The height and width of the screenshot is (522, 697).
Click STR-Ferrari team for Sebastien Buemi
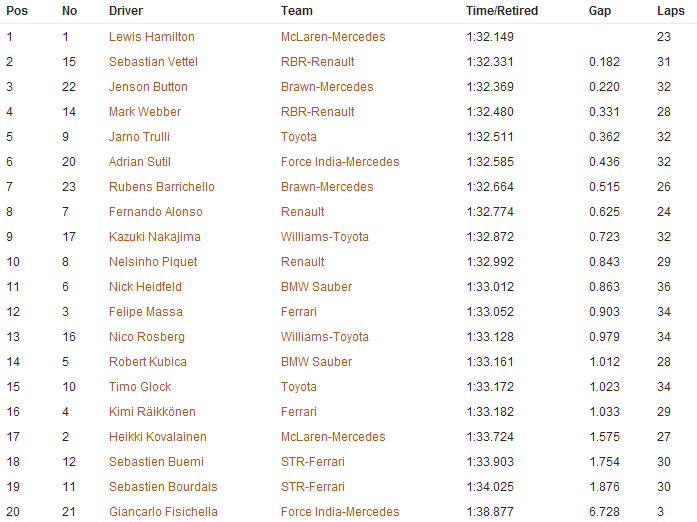[313, 462]
